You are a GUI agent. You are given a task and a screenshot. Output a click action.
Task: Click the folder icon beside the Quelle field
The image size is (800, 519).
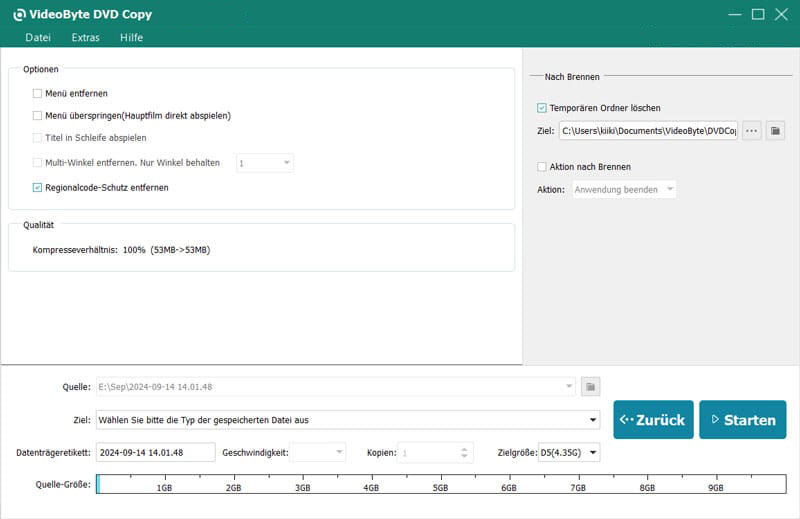click(590, 387)
